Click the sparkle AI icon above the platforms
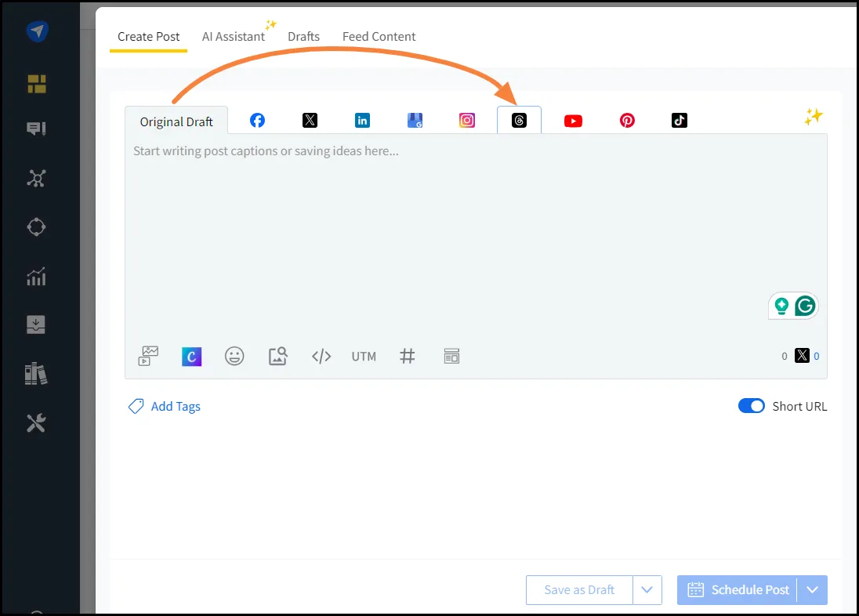Viewport: 859px width, 616px height. [814, 115]
